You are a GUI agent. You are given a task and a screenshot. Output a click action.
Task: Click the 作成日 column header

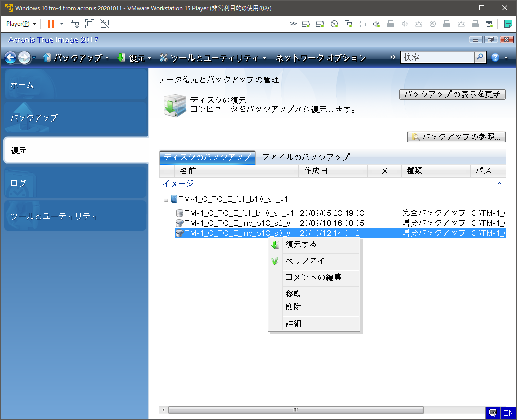click(x=334, y=171)
